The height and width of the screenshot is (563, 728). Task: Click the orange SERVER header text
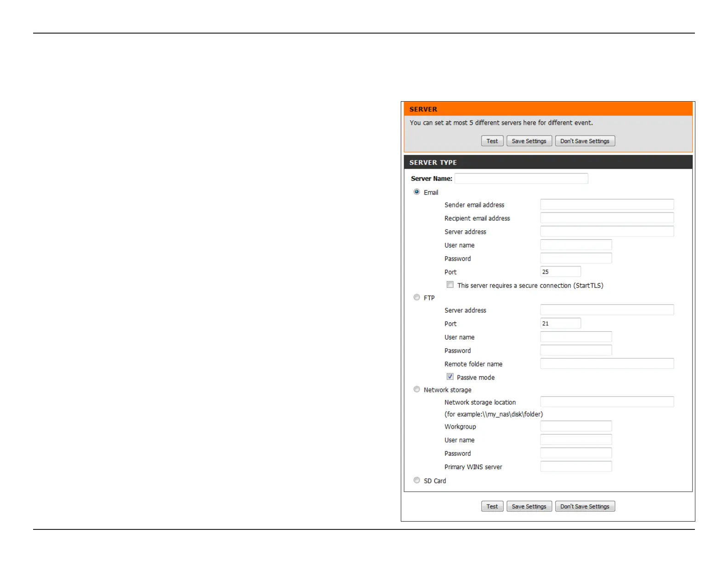click(x=423, y=109)
